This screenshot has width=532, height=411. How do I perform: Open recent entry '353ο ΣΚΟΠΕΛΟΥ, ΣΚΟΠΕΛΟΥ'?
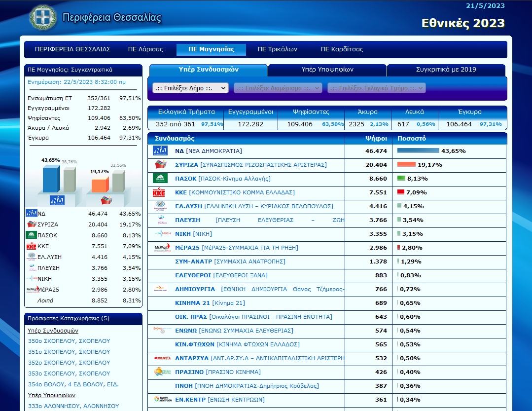(69, 374)
